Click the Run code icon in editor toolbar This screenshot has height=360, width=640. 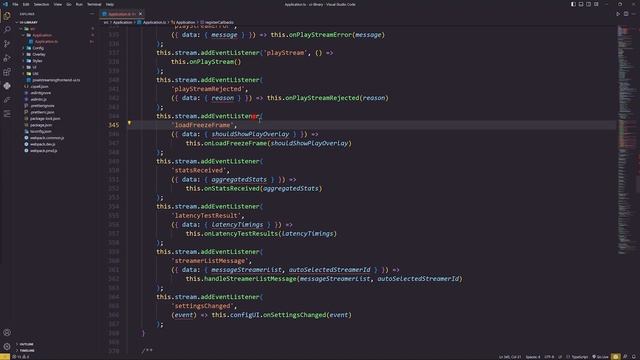click(618, 14)
